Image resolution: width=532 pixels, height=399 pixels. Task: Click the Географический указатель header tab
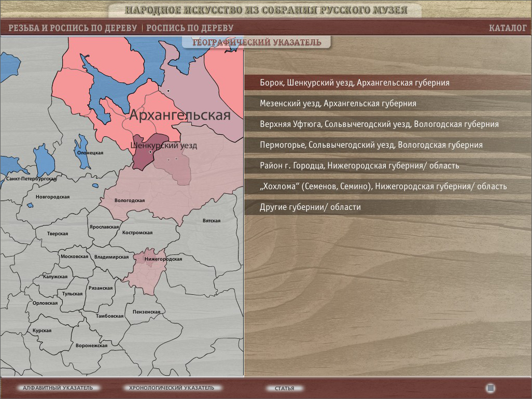(257, 42)
